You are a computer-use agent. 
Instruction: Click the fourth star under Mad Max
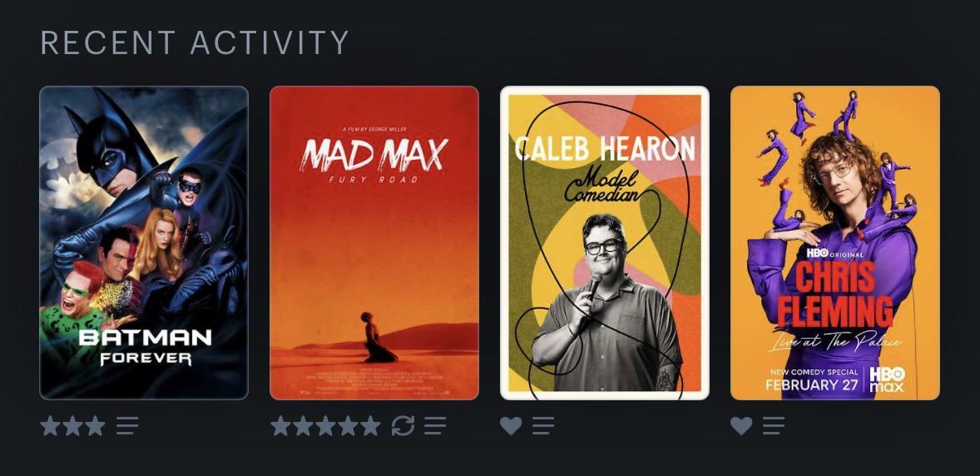[348, 426]
